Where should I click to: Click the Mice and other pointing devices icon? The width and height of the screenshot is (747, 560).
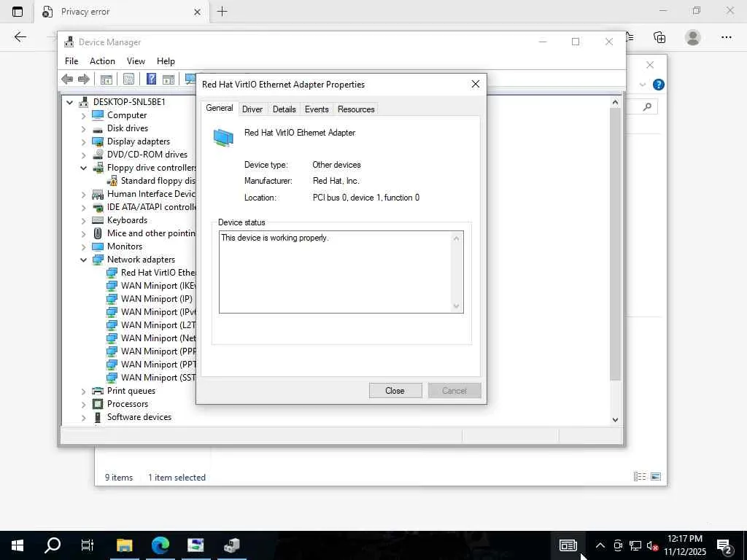tap(98, 233)
